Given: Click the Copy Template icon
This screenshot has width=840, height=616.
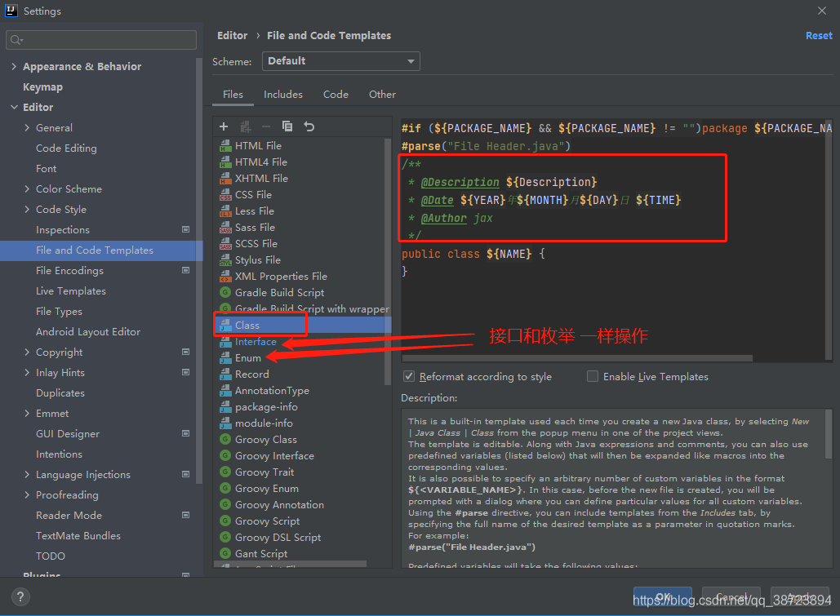Looking at the screenshot, I should 287,126.
